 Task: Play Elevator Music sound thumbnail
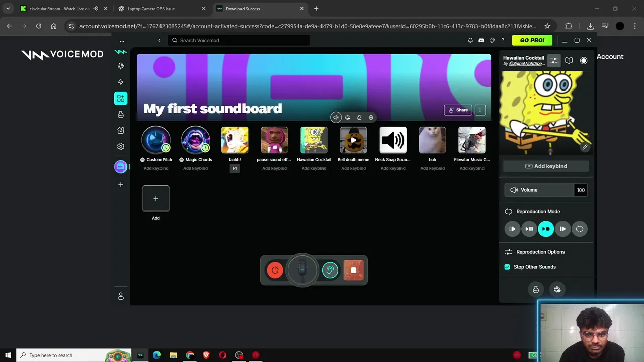tap(472, 140)
